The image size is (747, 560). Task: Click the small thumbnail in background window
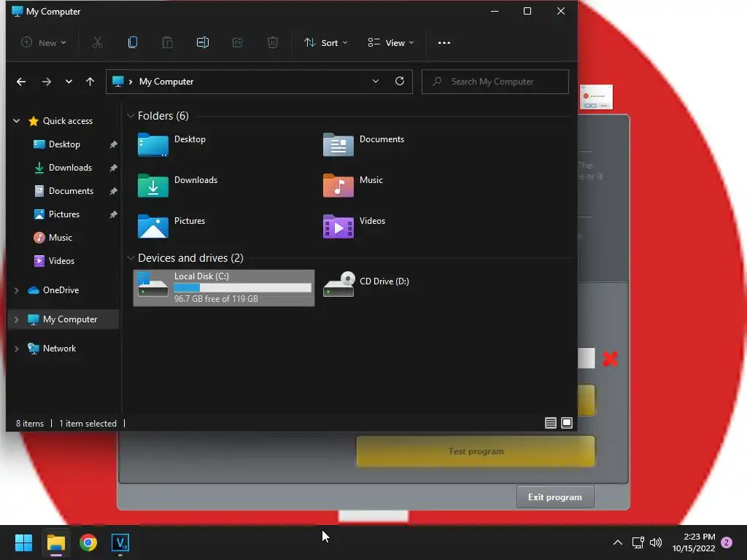(x=597, y=97)
